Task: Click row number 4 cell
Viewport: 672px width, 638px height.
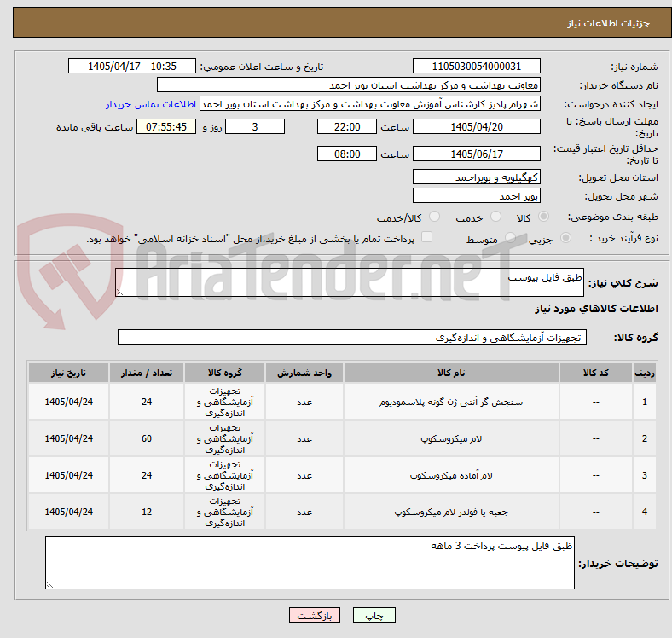Action: point(644,512)
